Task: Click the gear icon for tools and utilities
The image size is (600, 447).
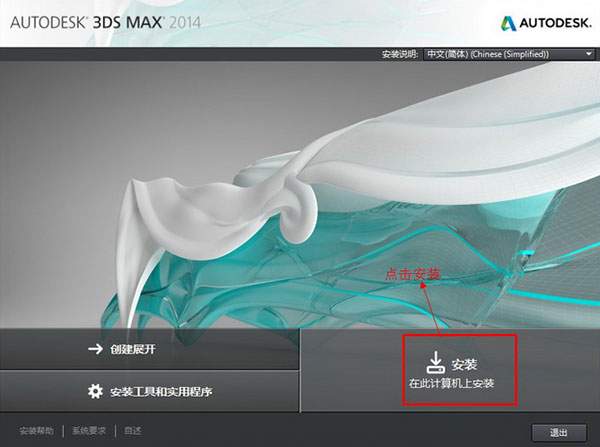Action: pyautogui.click(x=95, y=391)
